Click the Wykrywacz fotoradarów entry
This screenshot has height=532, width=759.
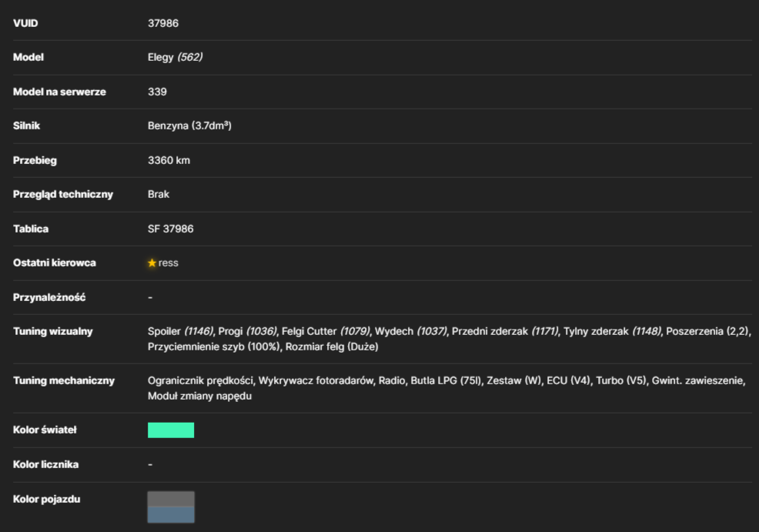316,380
